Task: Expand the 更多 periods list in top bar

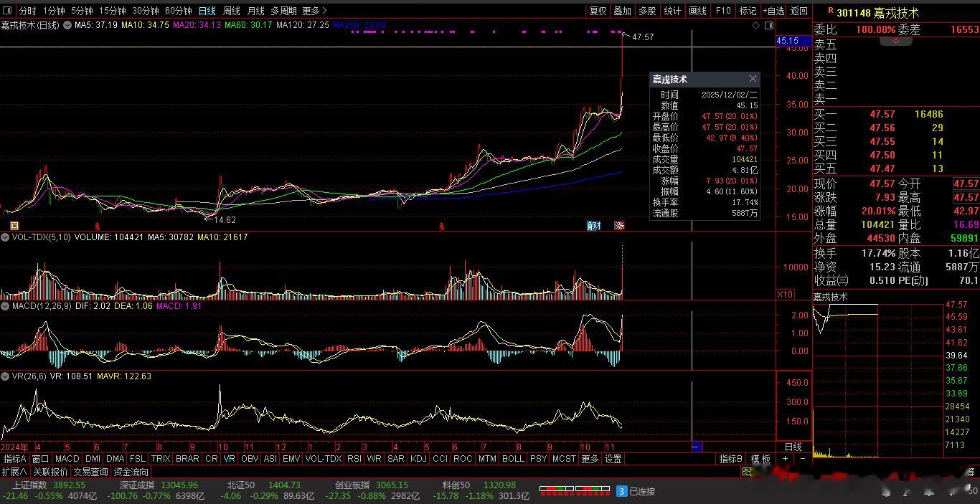Action: 314,11
